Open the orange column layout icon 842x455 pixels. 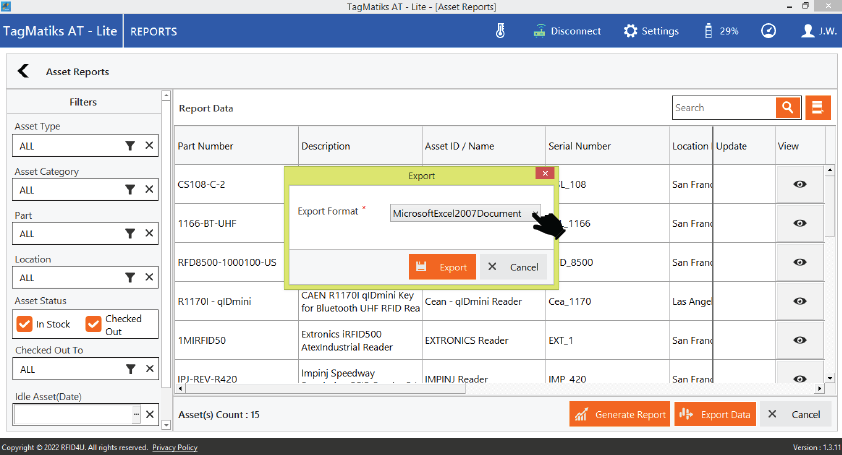819,108
